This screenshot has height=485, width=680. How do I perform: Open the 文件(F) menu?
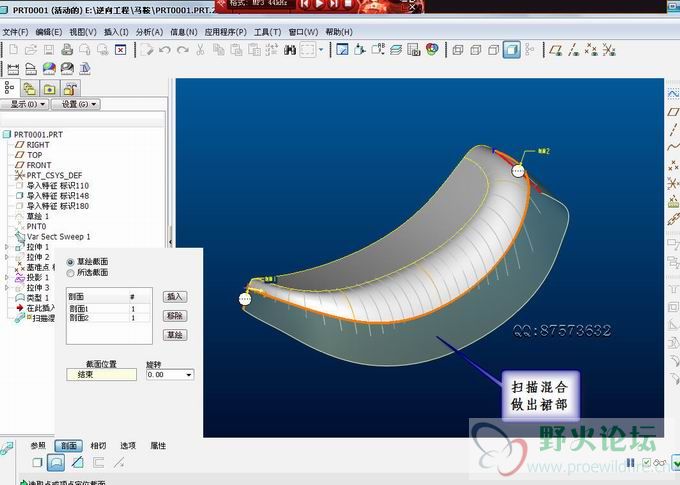click(15, 32)
